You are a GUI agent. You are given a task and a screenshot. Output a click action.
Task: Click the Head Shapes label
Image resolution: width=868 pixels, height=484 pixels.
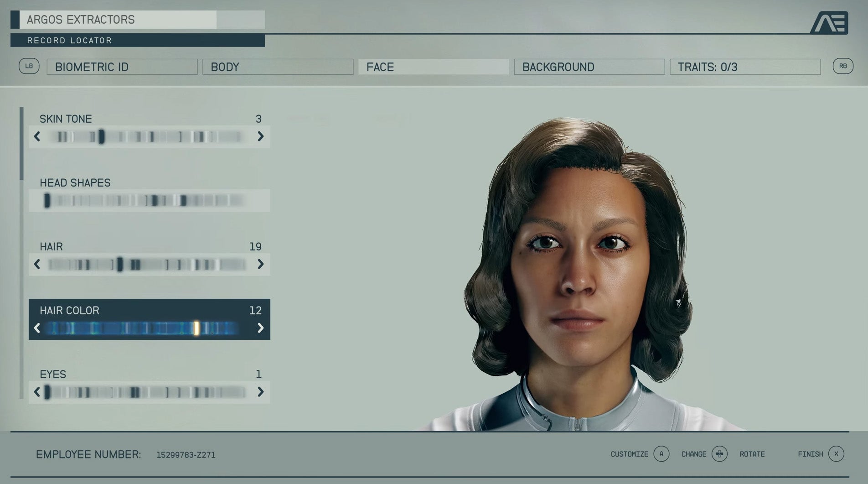(x=75, y=182)
